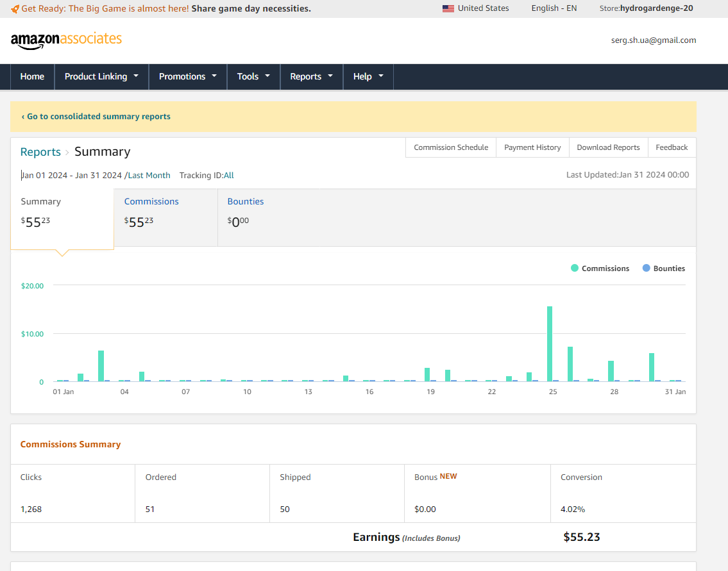
Task: Click the rocket icon in the top banner
Action: pos(15,9)
